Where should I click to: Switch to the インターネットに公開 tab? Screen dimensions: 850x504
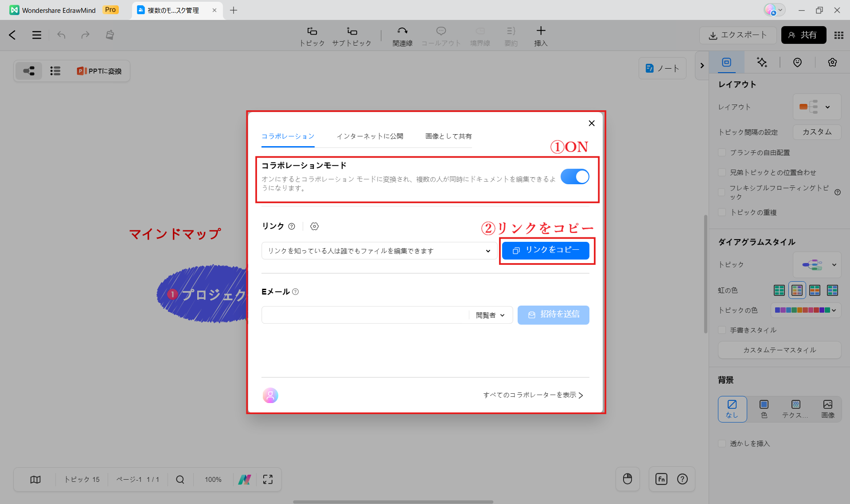[370, 136]
